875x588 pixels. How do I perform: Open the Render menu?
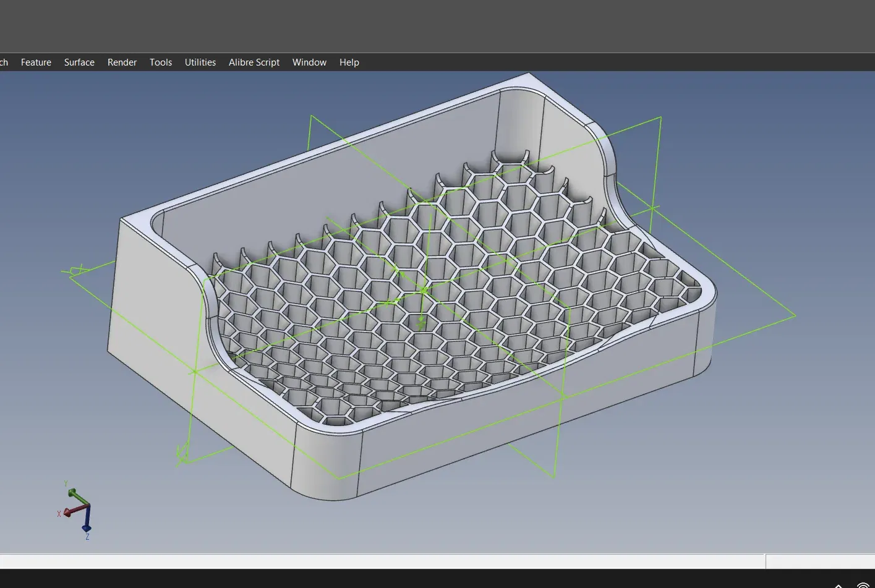point(122,62)
